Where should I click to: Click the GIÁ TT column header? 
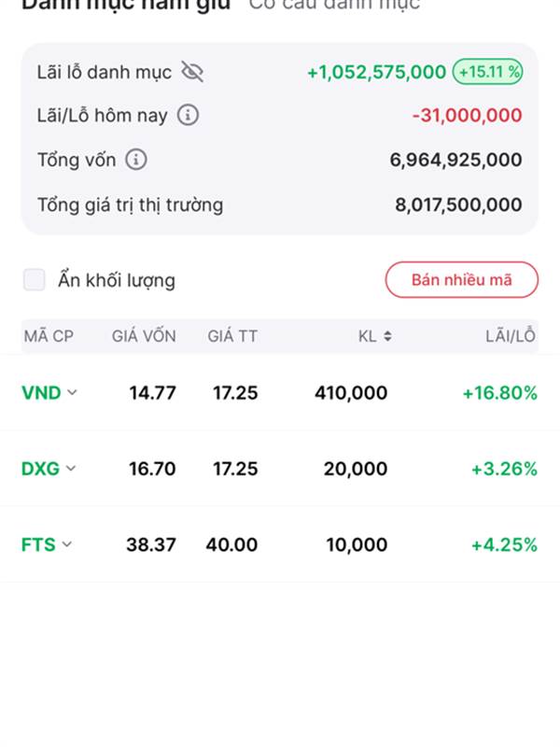(232, 336)
